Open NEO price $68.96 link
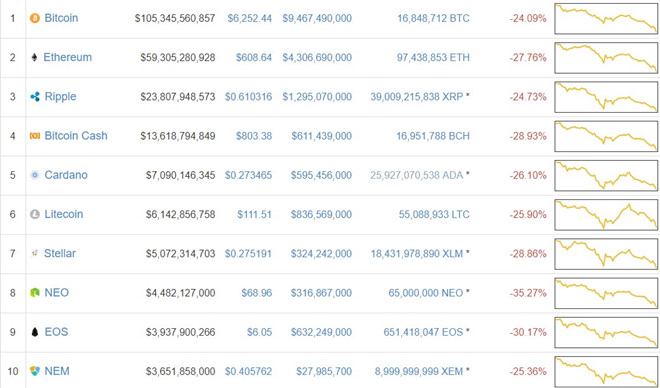 [x=257, y=293]
